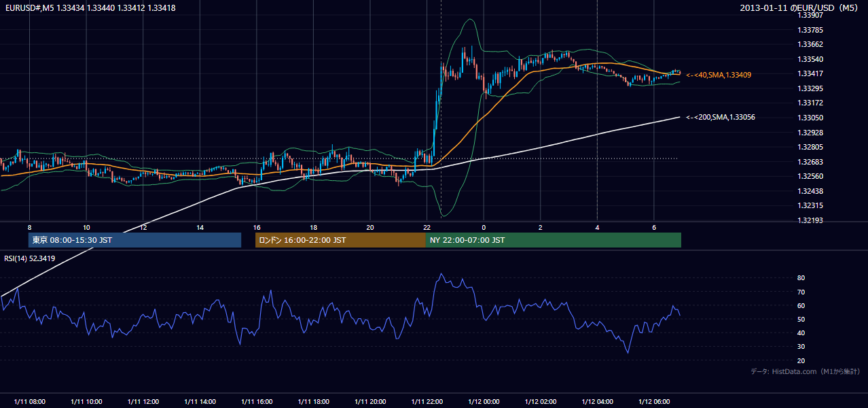Click the 40 SMA label 1.33409

click(x=719, y=75)
